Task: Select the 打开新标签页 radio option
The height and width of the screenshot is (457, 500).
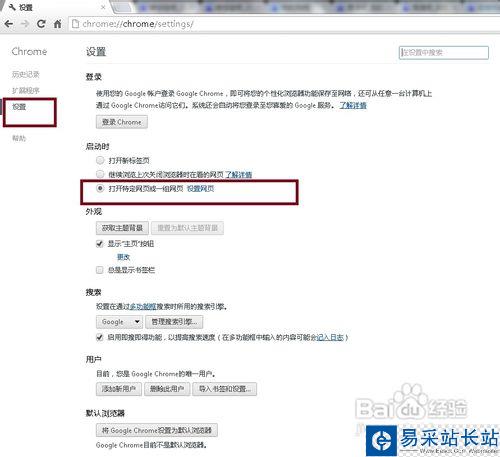Action: pyautogui.click(x=100, y=160)
